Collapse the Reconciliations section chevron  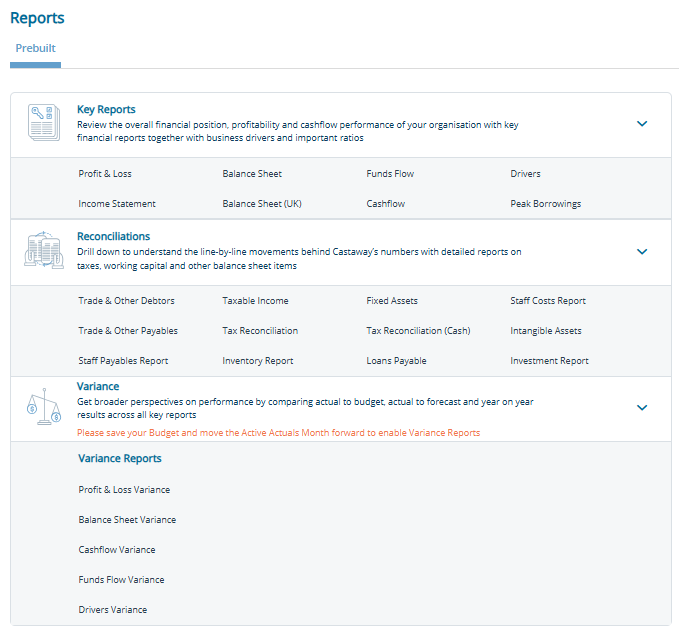642,252
